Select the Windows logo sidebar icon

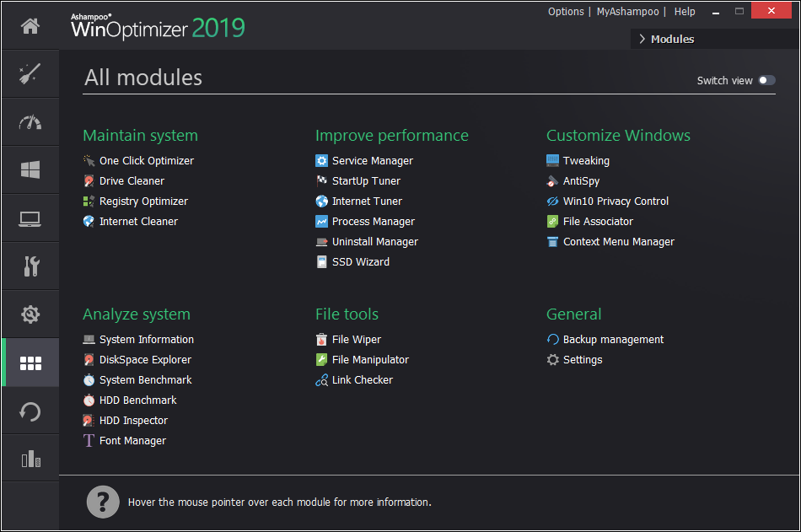tap(30, 169)
